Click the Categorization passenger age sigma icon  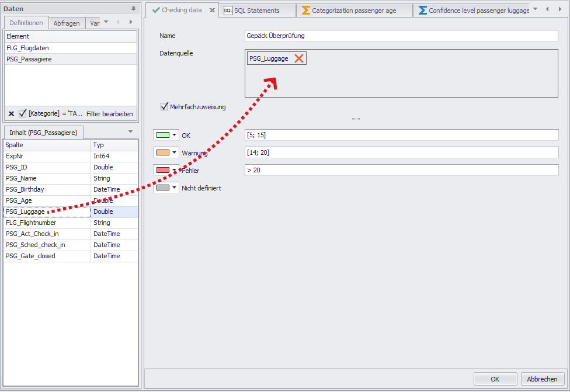coord(305,11)
